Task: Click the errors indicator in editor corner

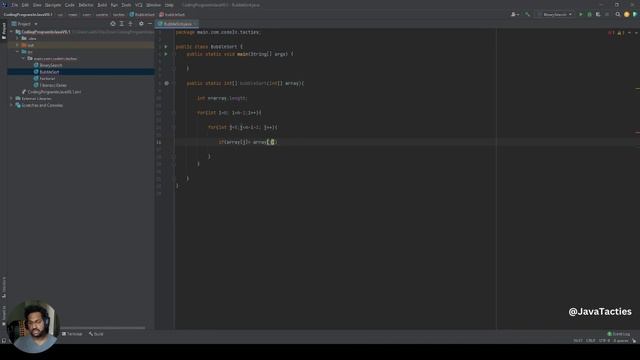Action: pos(611,33)
